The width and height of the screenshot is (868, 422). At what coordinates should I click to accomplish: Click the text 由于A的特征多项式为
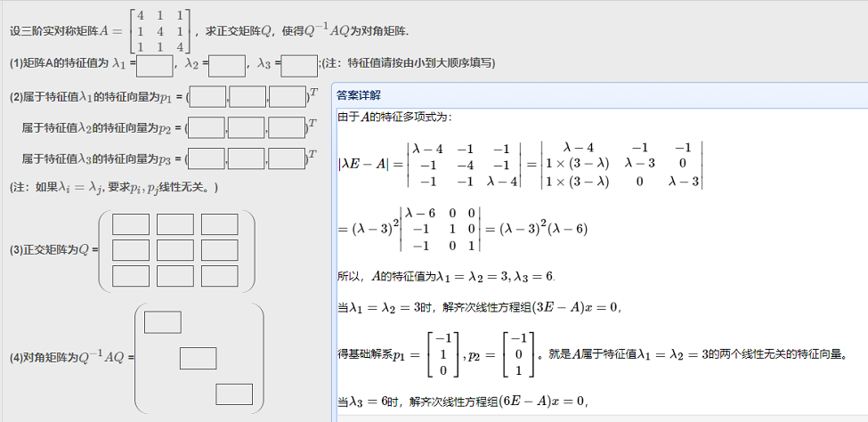click(x=394, y=117)
